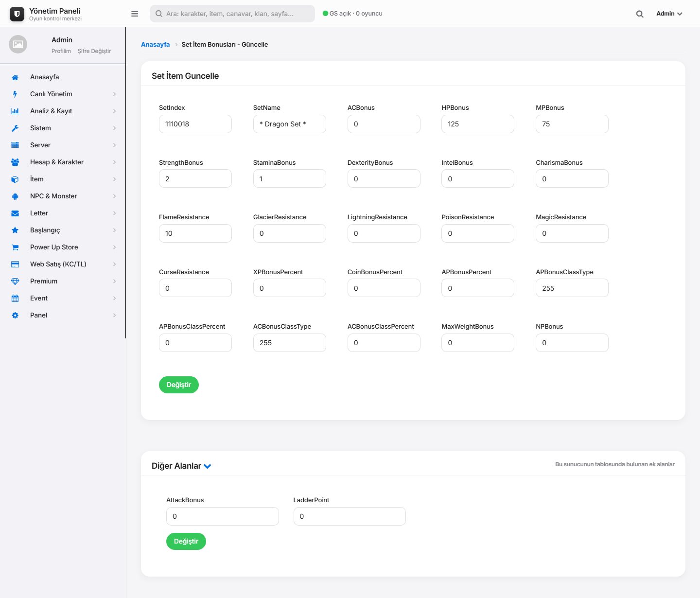700x598 pixels.
Task: Click the Admin avatar image
Action: [x=18, y=44]
